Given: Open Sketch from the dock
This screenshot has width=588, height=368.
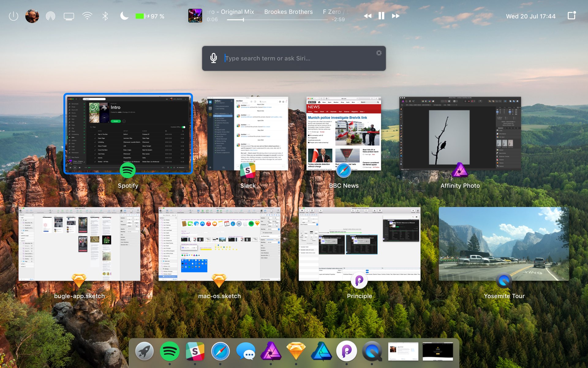Looking at the screenshot, I should tap(296, 351).
